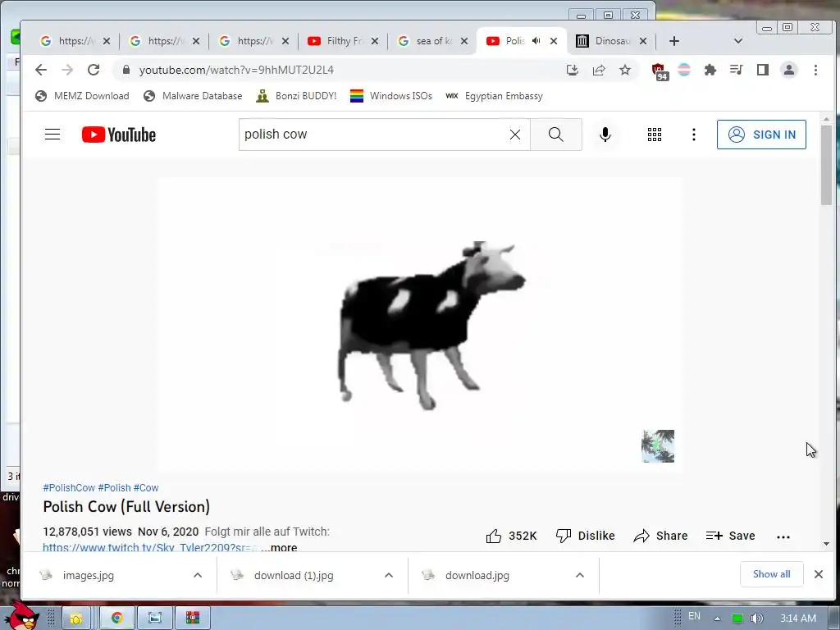
Task: Expand options for images.jpg download
Action: (x=197, y=575)
